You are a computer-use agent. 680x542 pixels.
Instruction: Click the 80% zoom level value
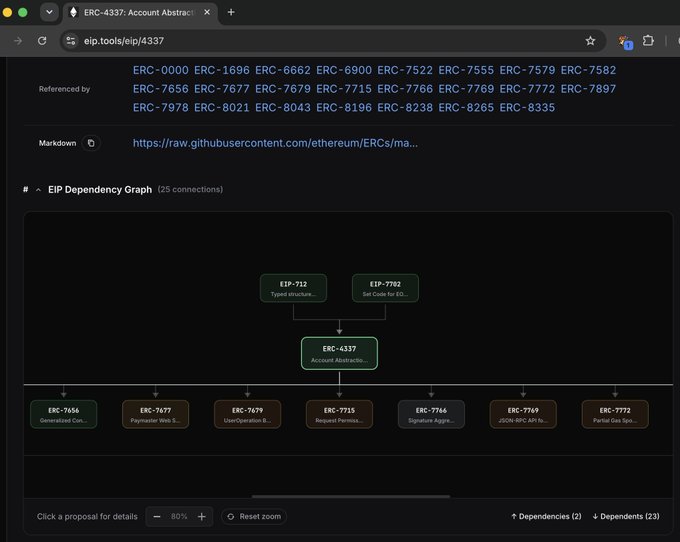click(179, 516)
